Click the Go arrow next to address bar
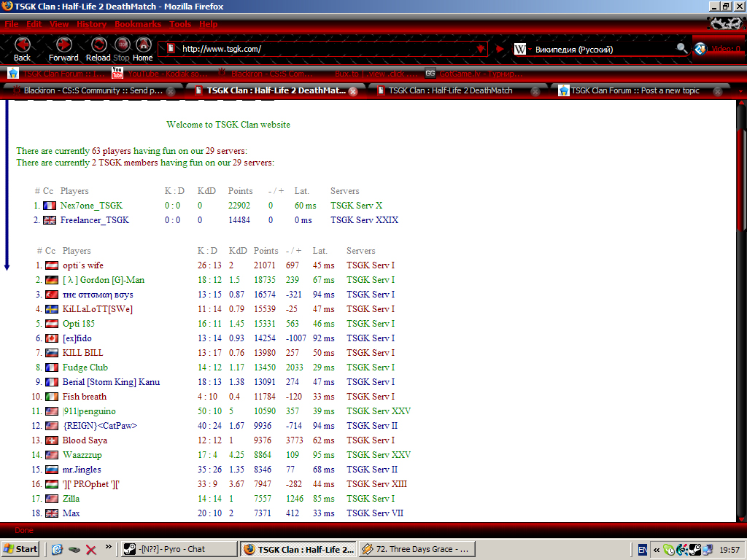 tap(500, 49)
